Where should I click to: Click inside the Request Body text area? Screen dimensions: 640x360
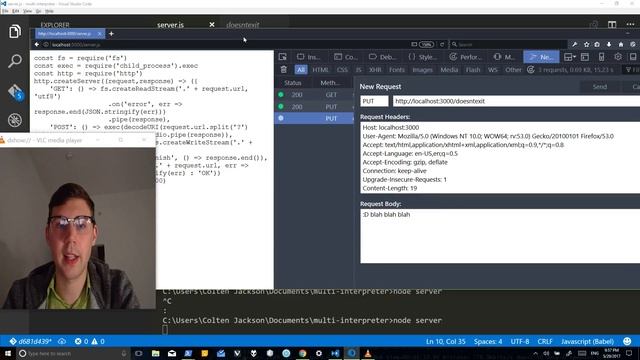(x=500, y=236)
